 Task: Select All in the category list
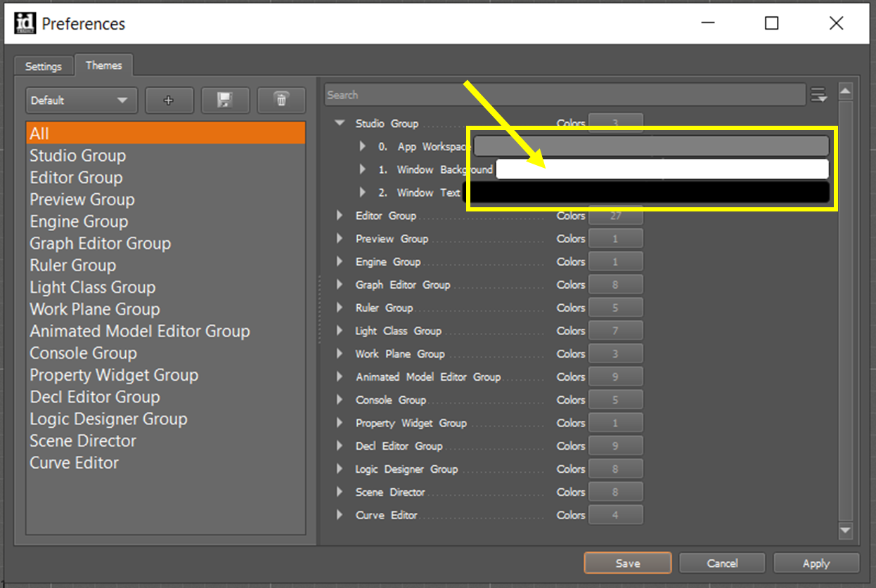(x=166, y=133)
